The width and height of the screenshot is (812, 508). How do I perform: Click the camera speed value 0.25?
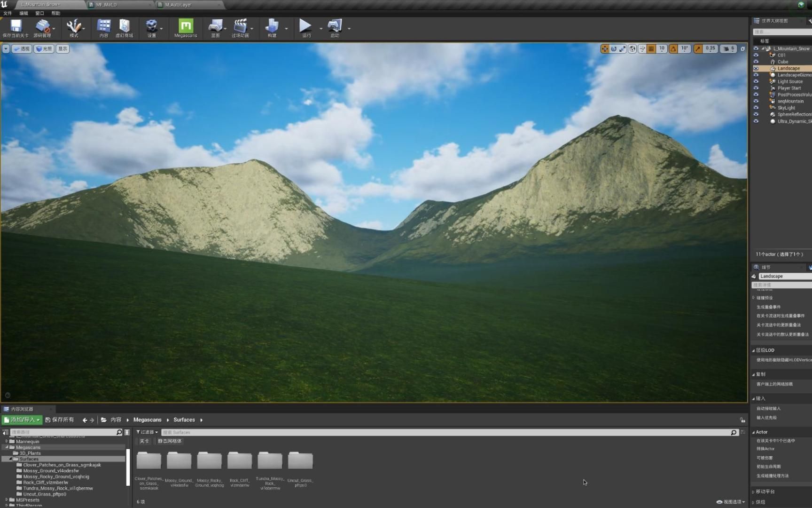tap(710, 48)
